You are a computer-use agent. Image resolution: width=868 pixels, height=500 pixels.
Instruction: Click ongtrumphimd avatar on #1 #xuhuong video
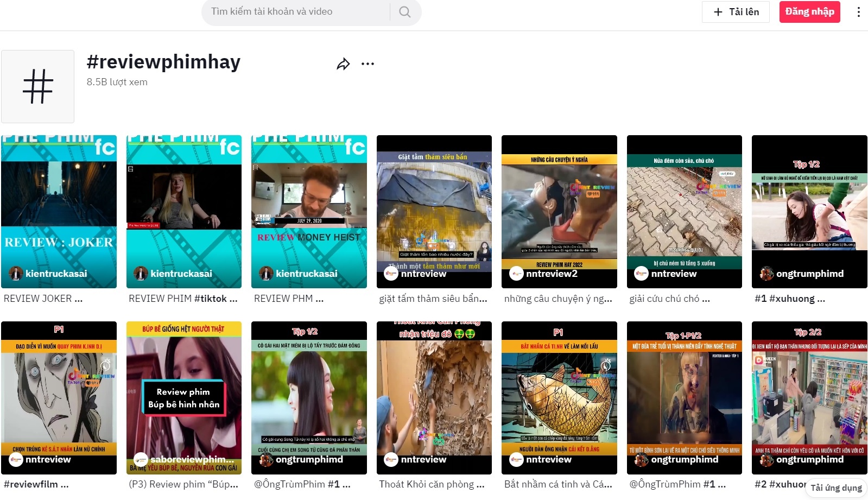(x=766, y=274)
